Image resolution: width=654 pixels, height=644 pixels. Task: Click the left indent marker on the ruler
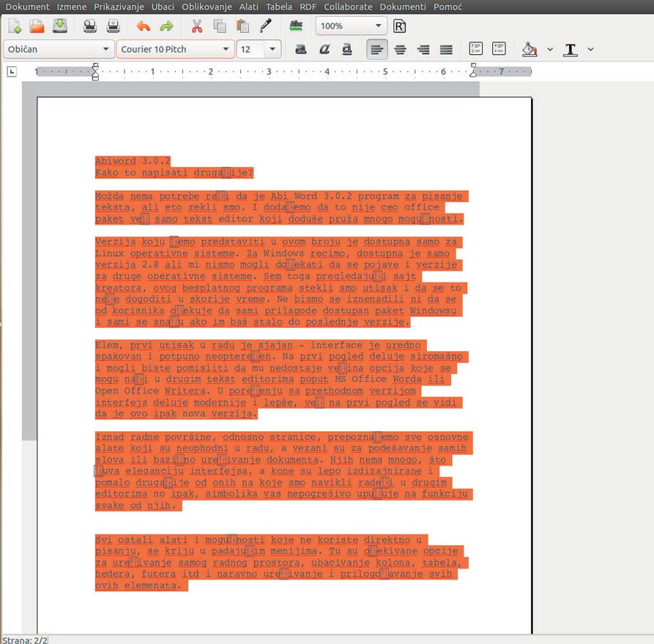pyautogui.click(x=95, y=72)
